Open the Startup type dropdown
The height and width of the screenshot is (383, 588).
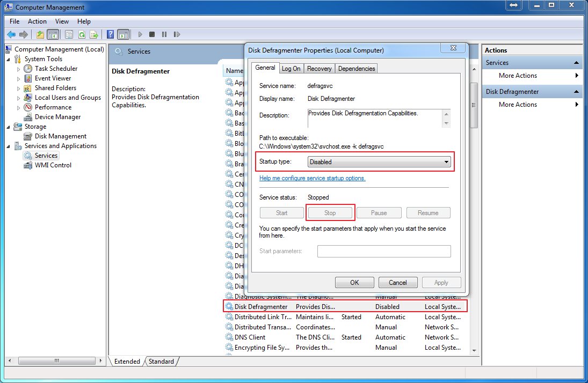point(379,161)
